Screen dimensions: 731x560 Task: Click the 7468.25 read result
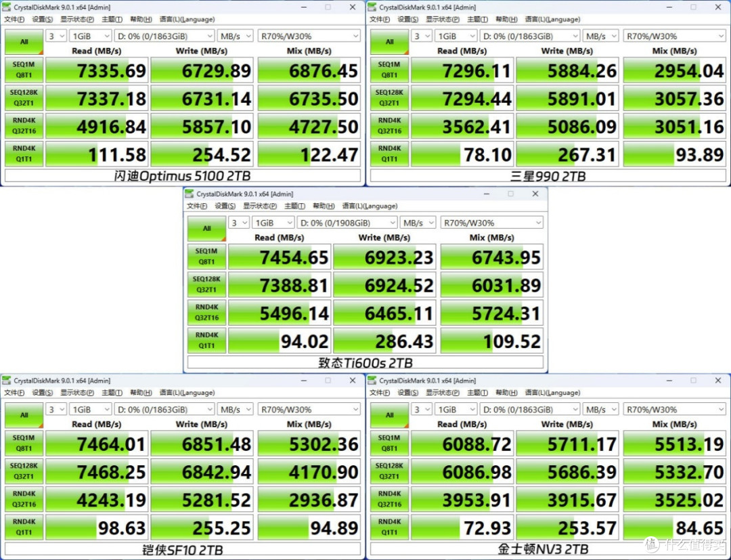[97, 471]
